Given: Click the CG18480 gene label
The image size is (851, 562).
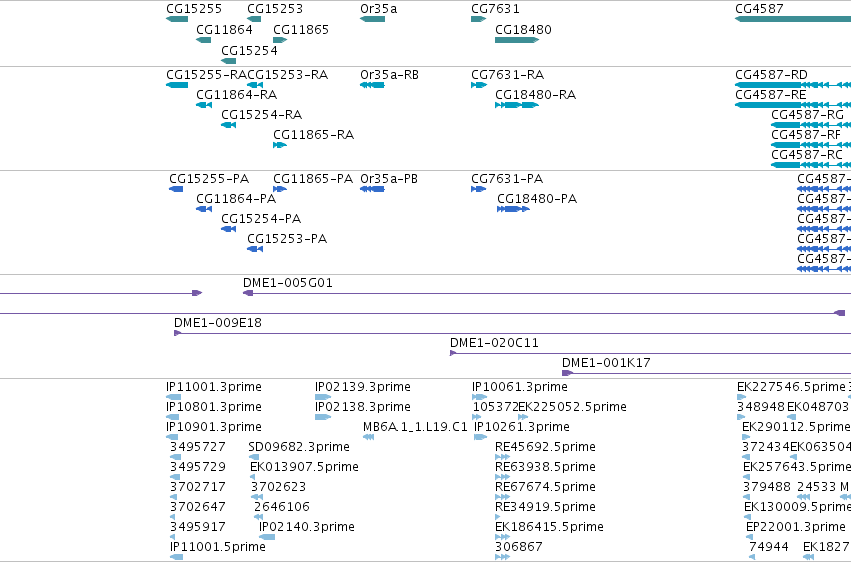Looking at the screenshot, I should pyautogui.click(x=523, y=29).
